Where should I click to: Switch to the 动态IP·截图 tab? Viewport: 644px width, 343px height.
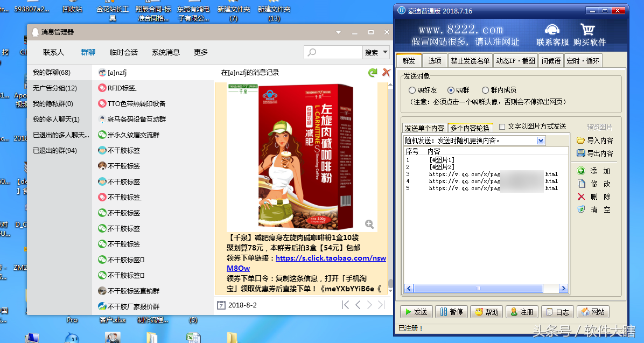coord(515,61)
